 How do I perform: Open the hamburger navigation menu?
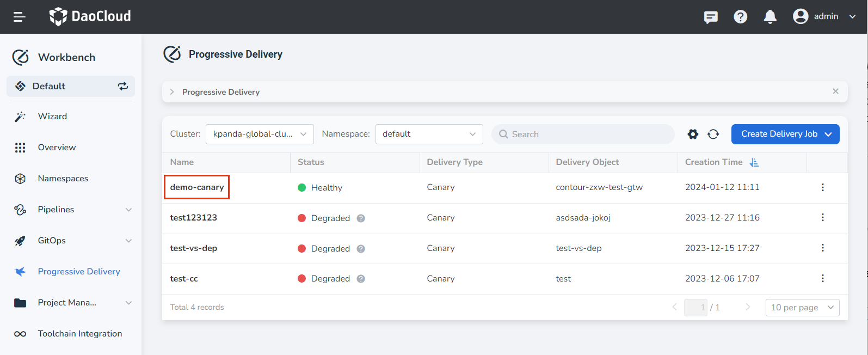coord(20,17)
